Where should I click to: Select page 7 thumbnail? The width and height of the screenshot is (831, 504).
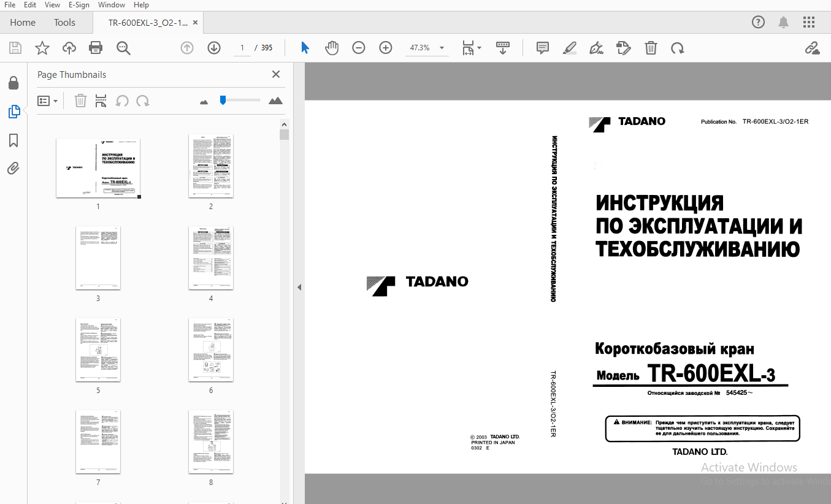tap(98, 442)
